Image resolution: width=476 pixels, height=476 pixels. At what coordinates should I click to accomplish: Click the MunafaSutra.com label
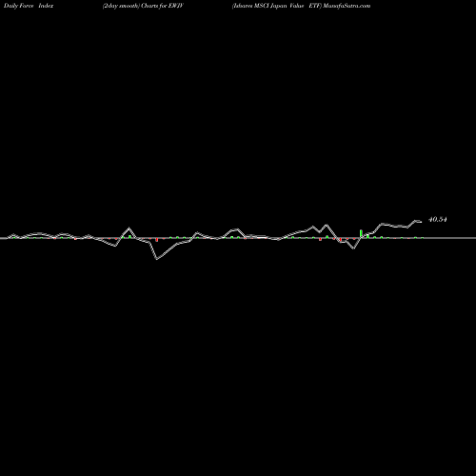[x=347, y=6]
